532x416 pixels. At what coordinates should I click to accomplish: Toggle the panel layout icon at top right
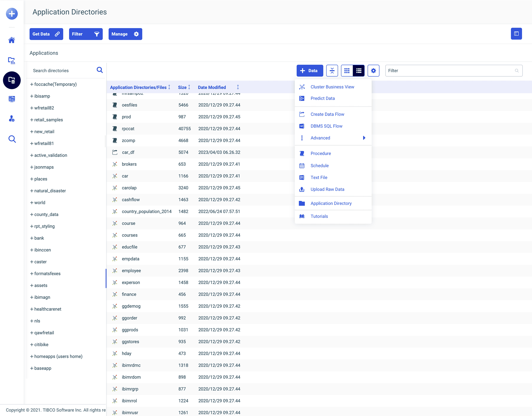click(516, 34)
